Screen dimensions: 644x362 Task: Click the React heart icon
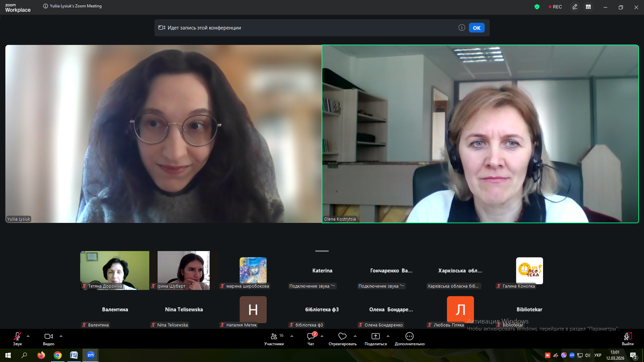tap(342, 336)
